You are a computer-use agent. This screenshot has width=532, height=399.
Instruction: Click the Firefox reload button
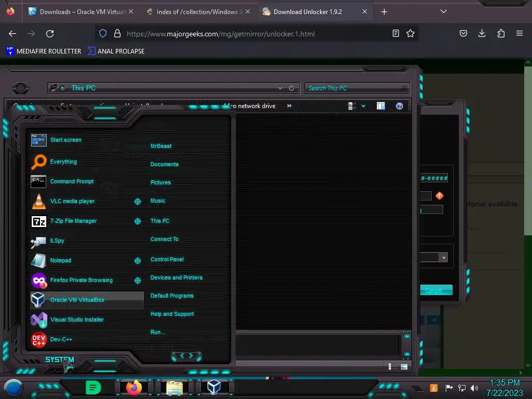pyautogui.click(x=50, y=34)
